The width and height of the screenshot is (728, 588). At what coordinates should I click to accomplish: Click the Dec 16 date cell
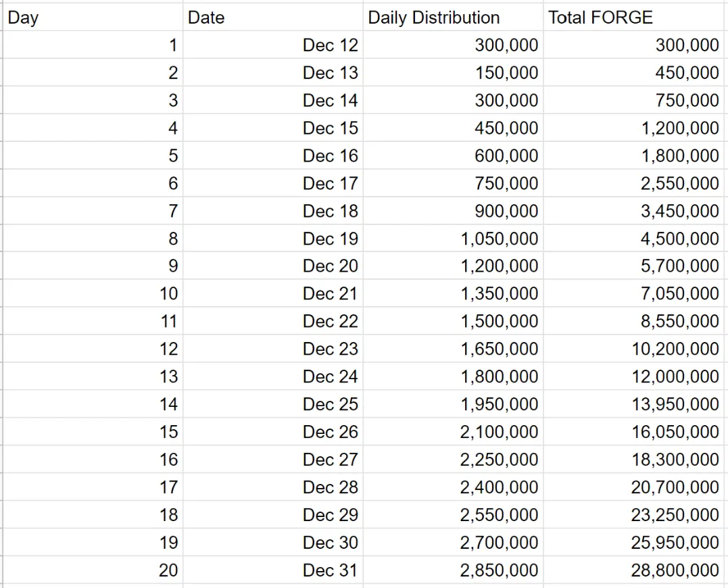(x=273, y=155)
